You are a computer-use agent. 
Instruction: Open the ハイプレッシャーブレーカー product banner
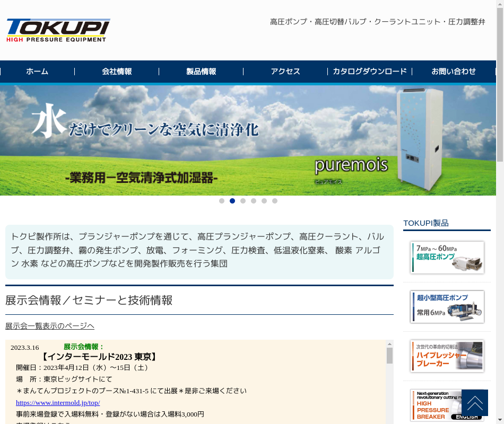[x=447, y=356]
